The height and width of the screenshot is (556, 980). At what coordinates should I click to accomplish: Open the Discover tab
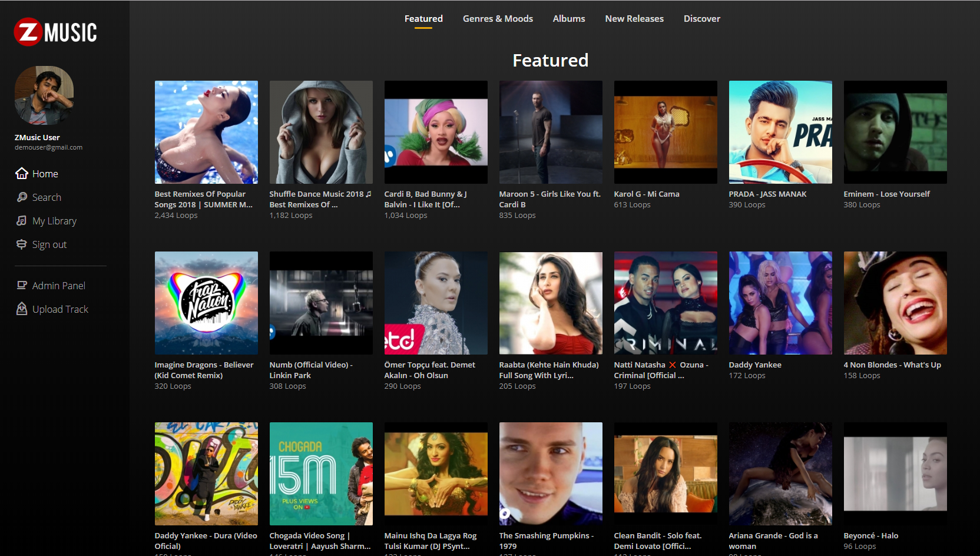point(702,19)
